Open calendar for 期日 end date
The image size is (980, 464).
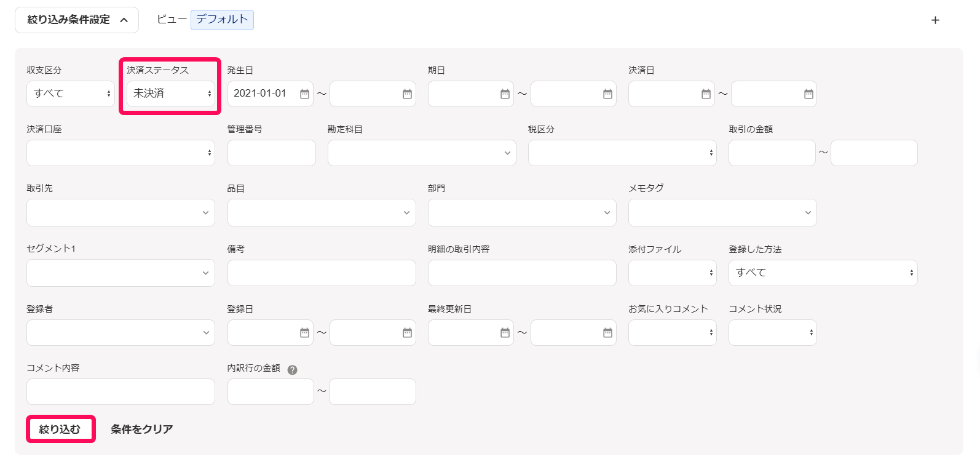[607, 94]
